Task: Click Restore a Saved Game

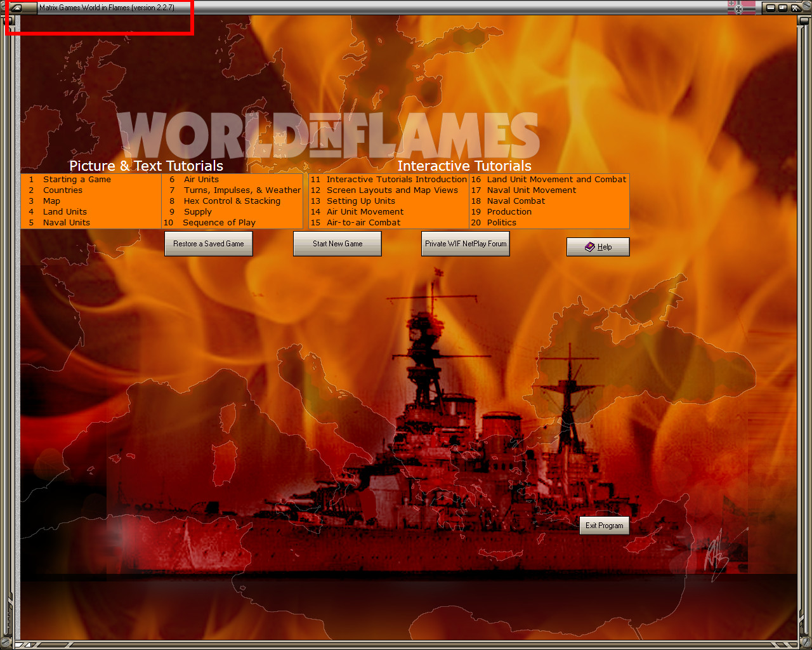Action: 209,244
